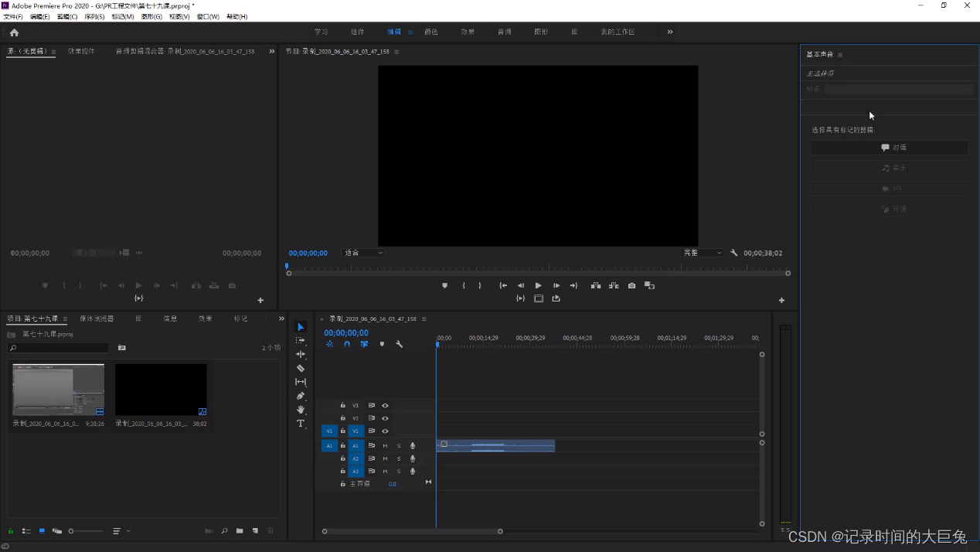Viewport: 980px width, 552px height.
Task: Select the Selection arrow tool
Action: 301,327
